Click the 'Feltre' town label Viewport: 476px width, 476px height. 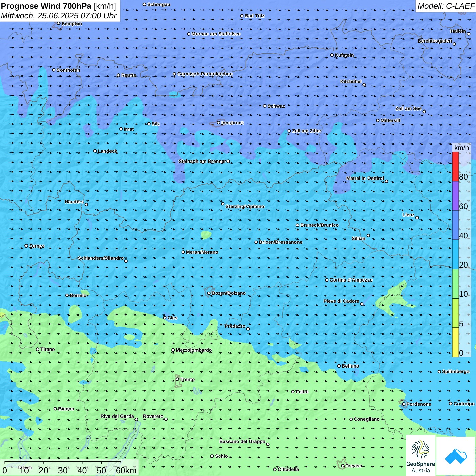tap(302, 392)
